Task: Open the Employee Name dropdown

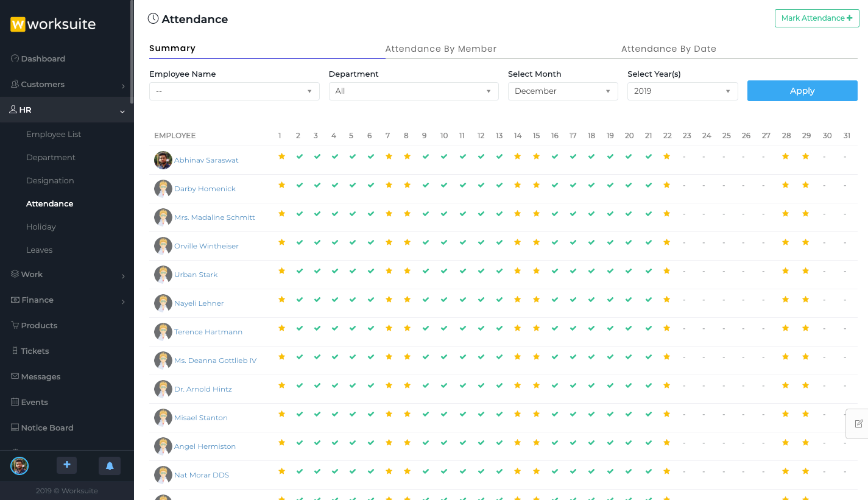Action: click(235, 91)
